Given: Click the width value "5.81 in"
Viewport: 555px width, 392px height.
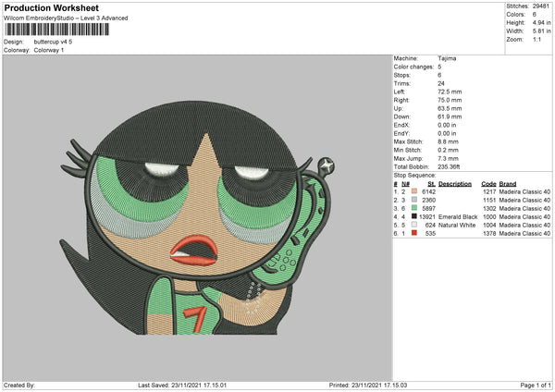Looking at the screenshot, I should 542,31.
